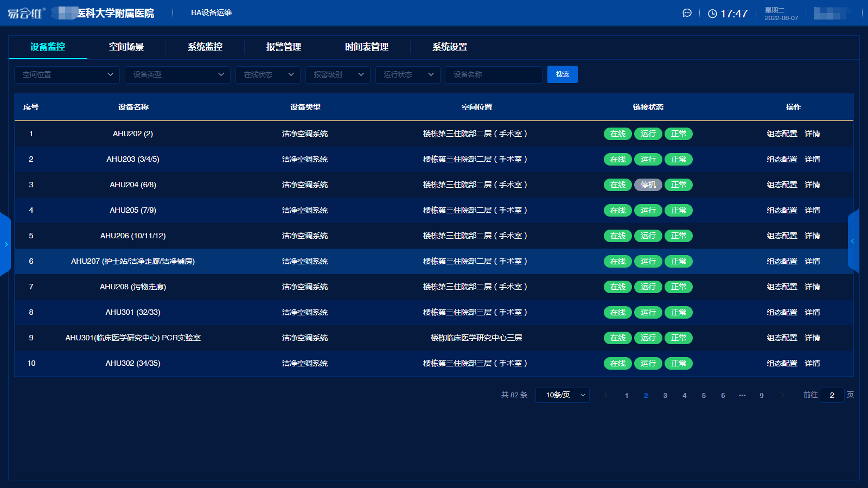The width and height of the screenshot is (868, 488).
Task: Click the pagination ellipsis for more pages
Action: 742,395
